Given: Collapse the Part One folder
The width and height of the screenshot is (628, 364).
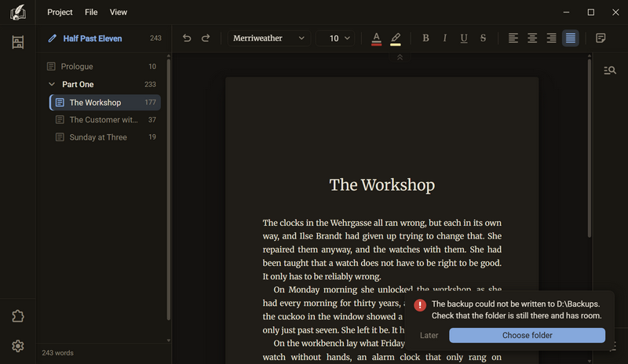Looking at the screenshot, I should tap(52, 84).
